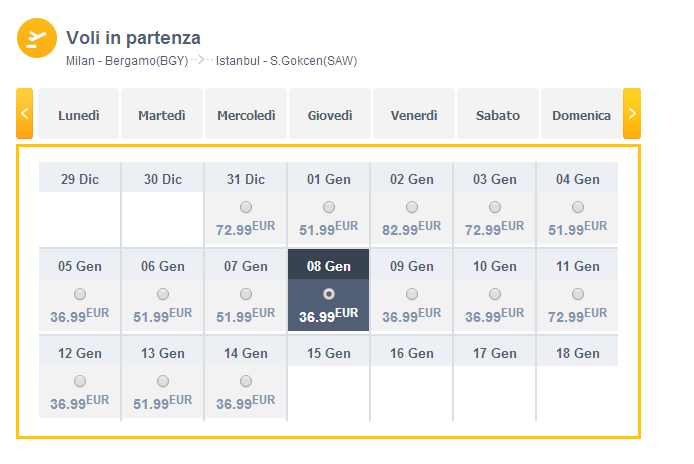Pick the 11 Gen 72.99 EUR option
The image size is (694, 464).
pos(578,294)
